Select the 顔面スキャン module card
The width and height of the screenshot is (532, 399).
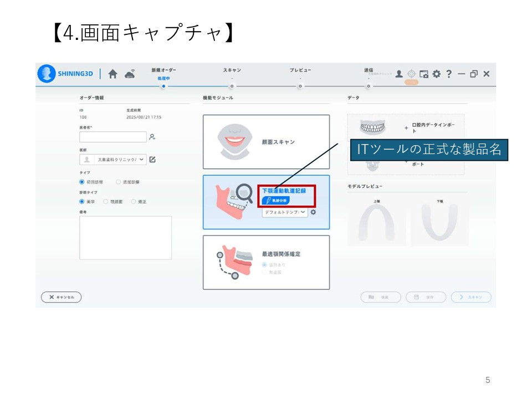266,142
